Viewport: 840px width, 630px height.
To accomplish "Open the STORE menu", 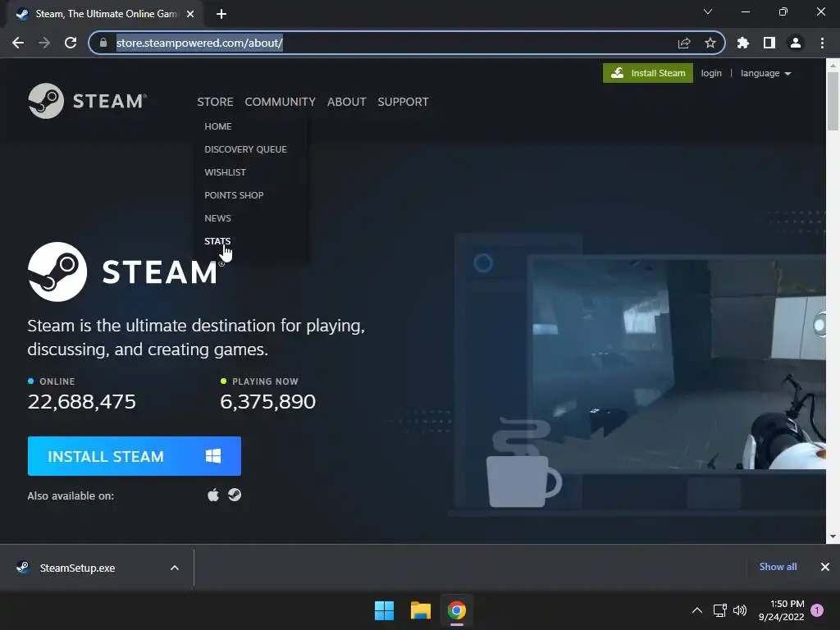I will (215, 102).
